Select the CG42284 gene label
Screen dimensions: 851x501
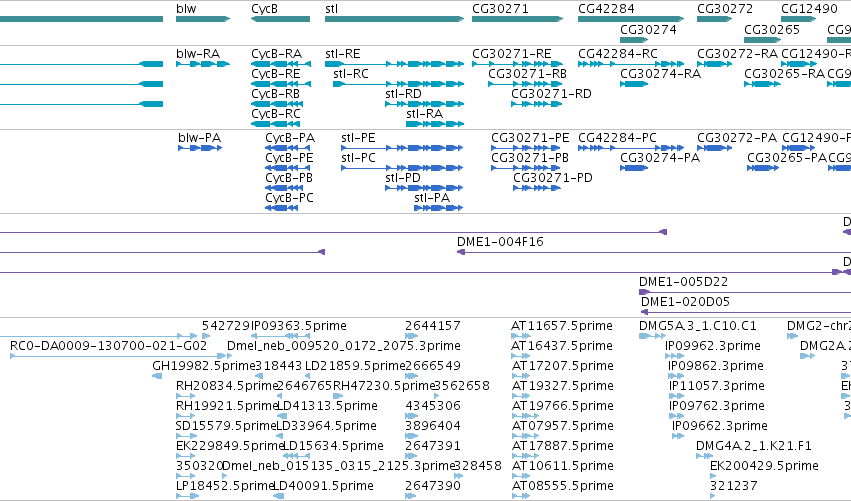tap(606, 9)
